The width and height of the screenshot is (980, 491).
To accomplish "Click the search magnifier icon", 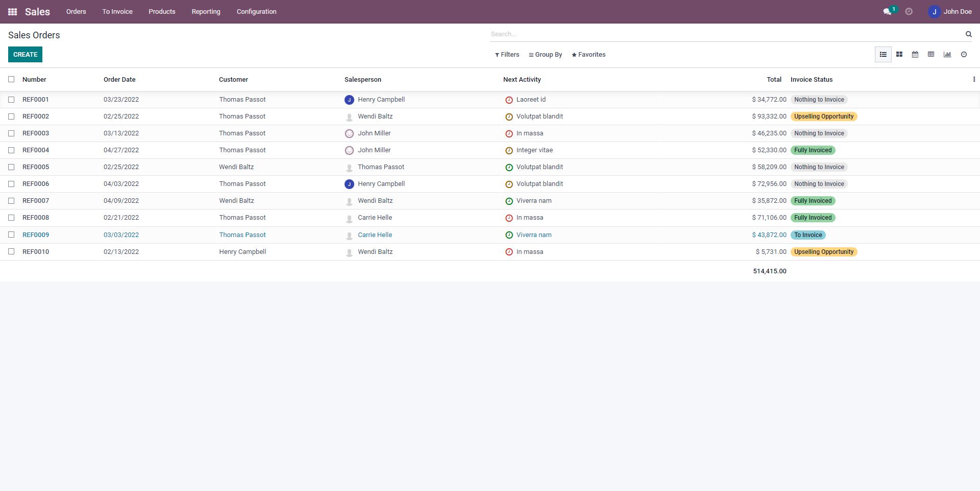I will tap(968, 34).
